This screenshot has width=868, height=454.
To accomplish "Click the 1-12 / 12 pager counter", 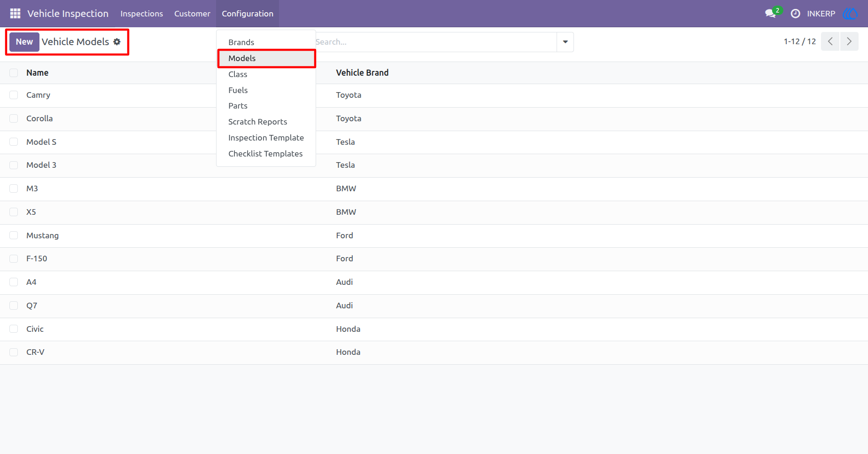I will pyautogui.click(x=799, y=41).
